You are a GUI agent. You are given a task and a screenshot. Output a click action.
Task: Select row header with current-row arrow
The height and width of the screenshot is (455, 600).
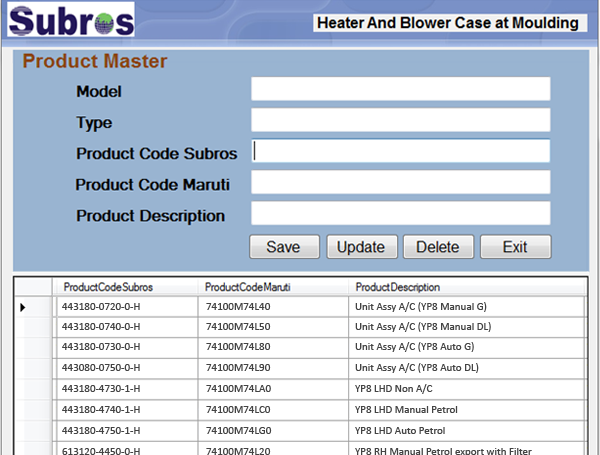tap(34, 307)
